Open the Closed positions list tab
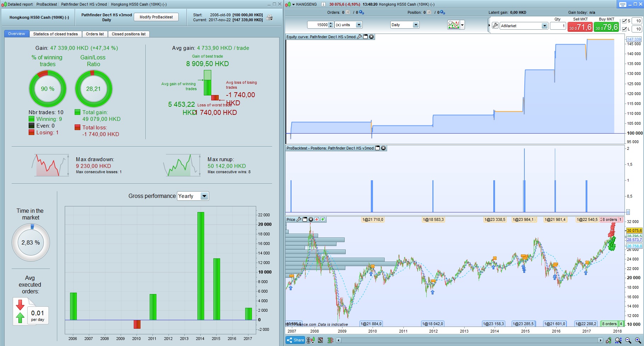The height and width of the screenshot is (346, 644). 129,34
